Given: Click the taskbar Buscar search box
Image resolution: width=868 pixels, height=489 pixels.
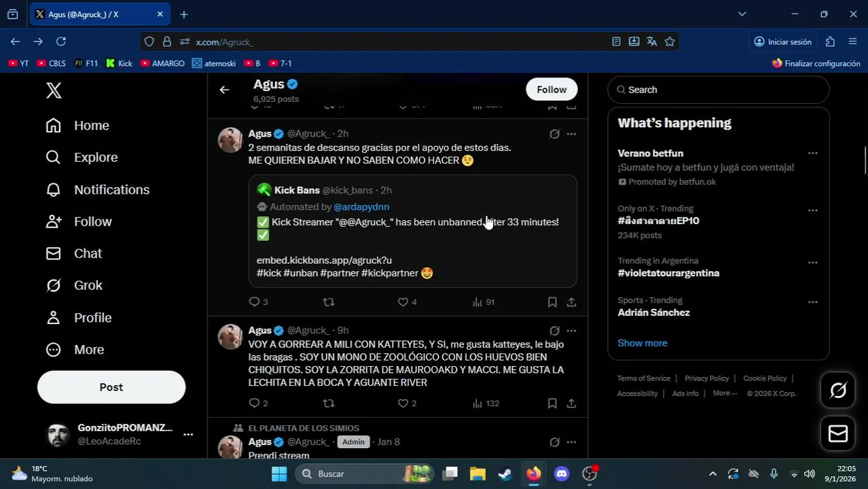Looking at the screenshot, I should (x=365, y=474).
